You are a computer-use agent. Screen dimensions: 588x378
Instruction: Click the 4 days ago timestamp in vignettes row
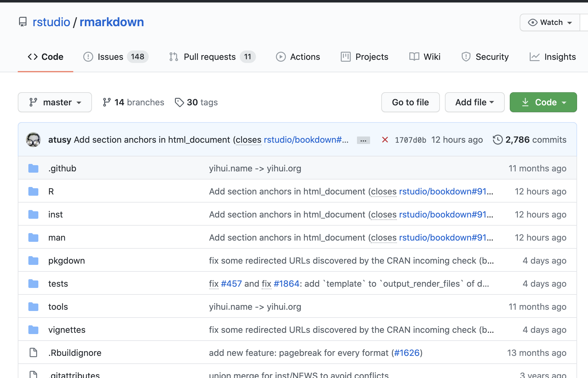(544, 330)
